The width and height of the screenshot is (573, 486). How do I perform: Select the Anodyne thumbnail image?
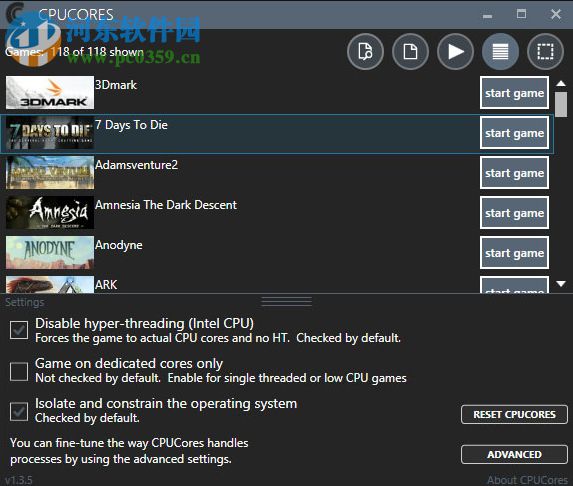[50, 253]
